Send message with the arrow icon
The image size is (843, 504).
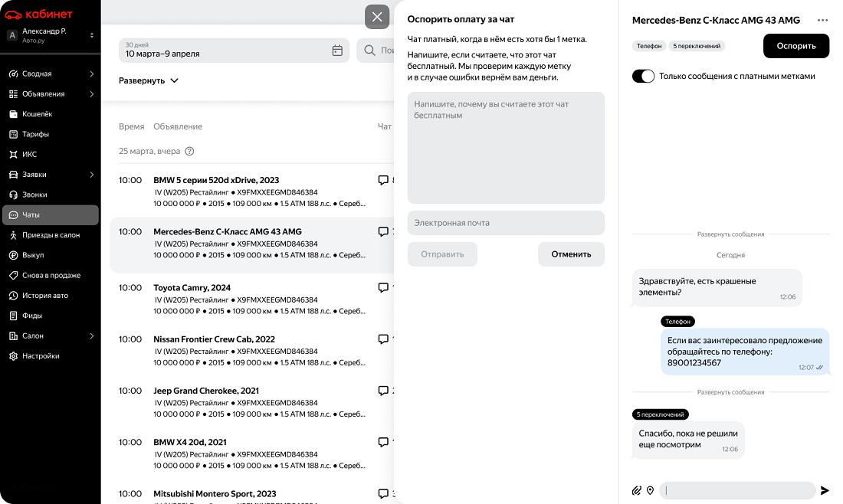(x=825, y=490)
